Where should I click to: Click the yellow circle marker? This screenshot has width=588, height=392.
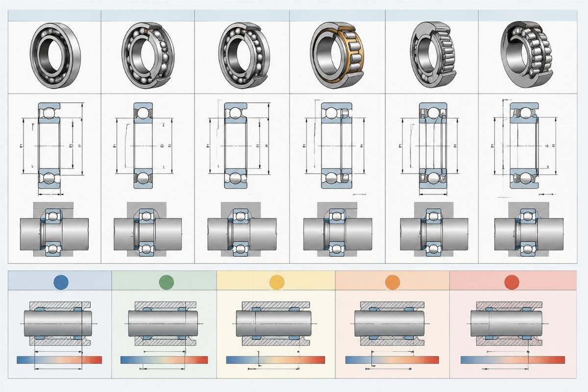click(x=277, y=282)
